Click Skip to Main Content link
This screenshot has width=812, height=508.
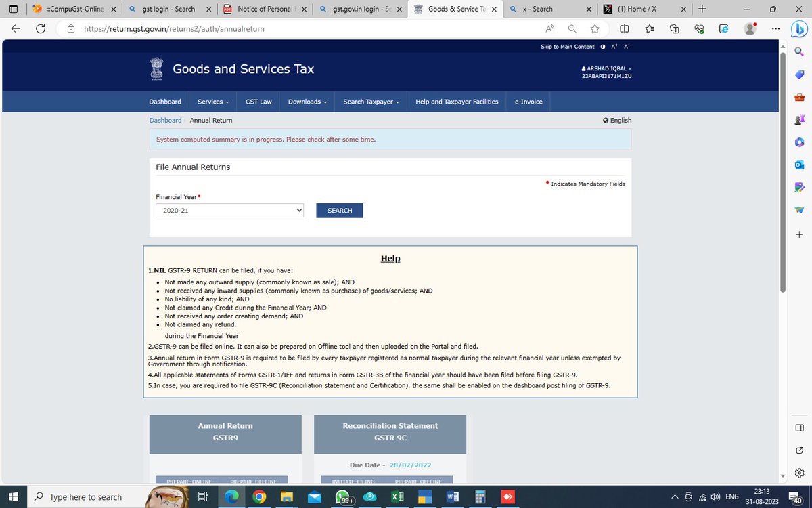tap(568, 47)
